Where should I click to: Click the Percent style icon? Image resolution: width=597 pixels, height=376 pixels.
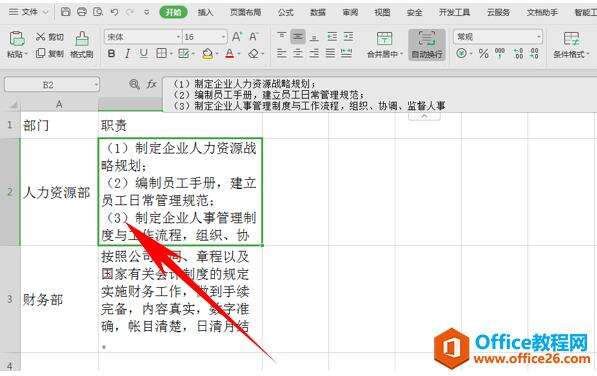click(x=484, y=53)
